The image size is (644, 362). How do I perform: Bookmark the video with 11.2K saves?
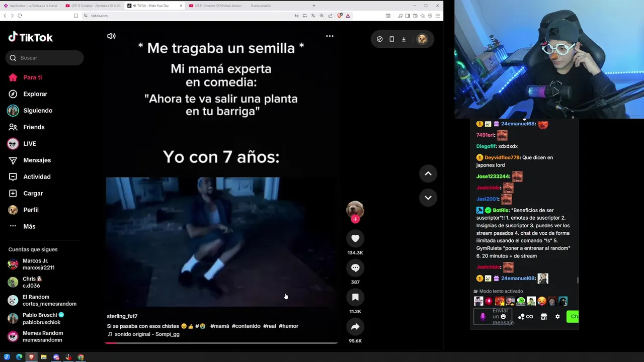click(355, 297)
